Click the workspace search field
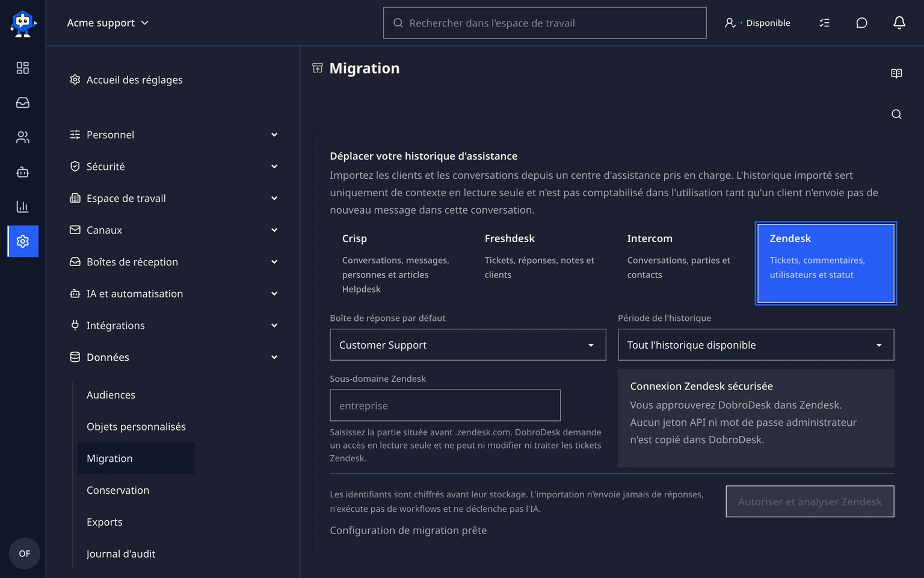This screenshot has height=578, width=924. pyautogui.click(x=544, y=23)
